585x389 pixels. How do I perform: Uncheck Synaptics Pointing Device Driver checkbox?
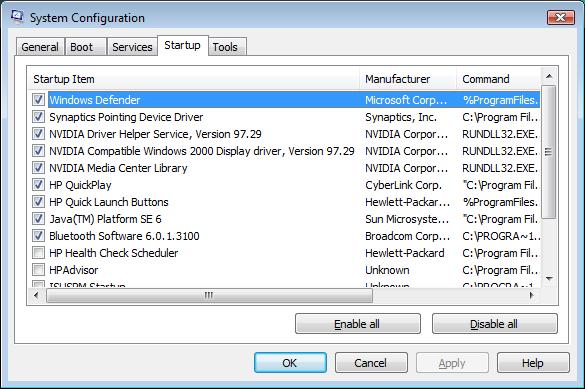38,117
